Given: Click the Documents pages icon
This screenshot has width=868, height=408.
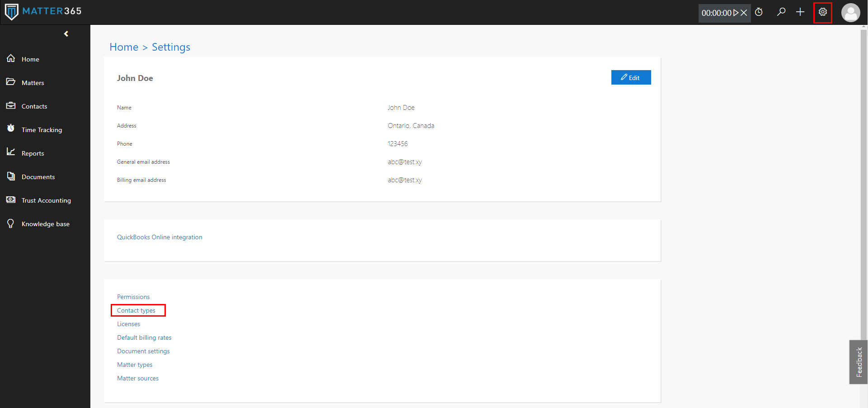Looking at the screenshot, I should click(x=11, y=176).
